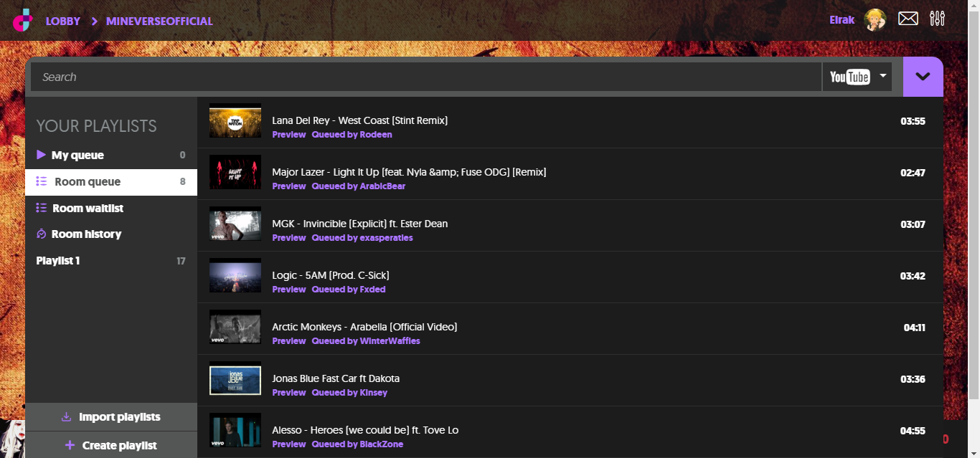Click the Lana Del Rey West Coast thumbnail

click(235, 121)
